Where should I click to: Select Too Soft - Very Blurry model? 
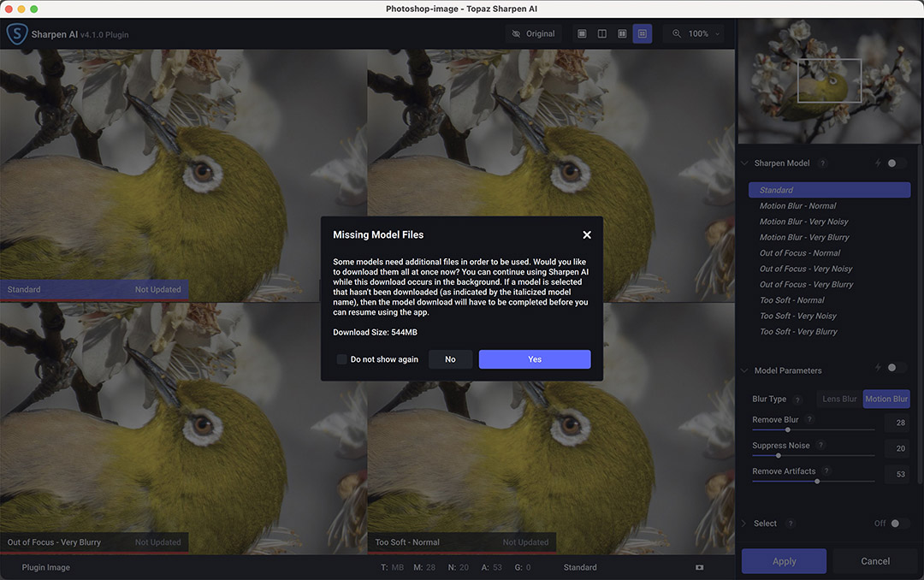(x=829, y=331)
